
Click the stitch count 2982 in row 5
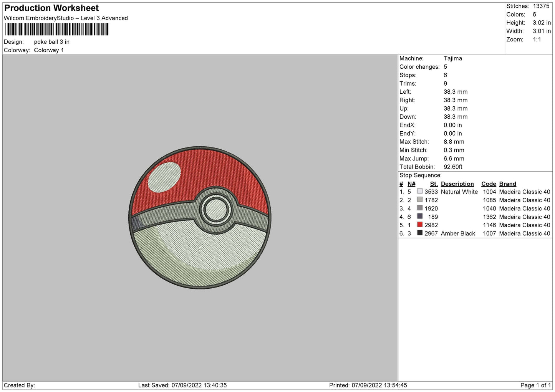point(431,225)
